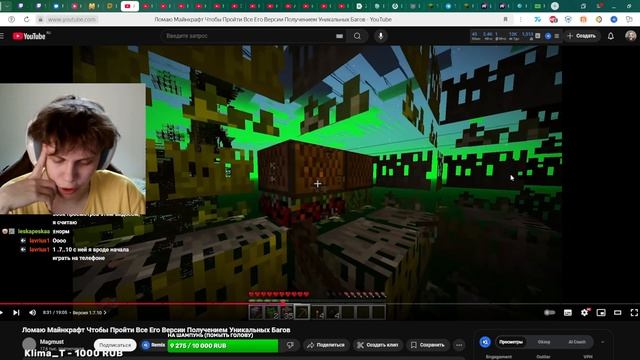Screen dimensions: 640x360
Task: Select the Просмотры tab
Action: pyautogui.click(x=511, y=342)
